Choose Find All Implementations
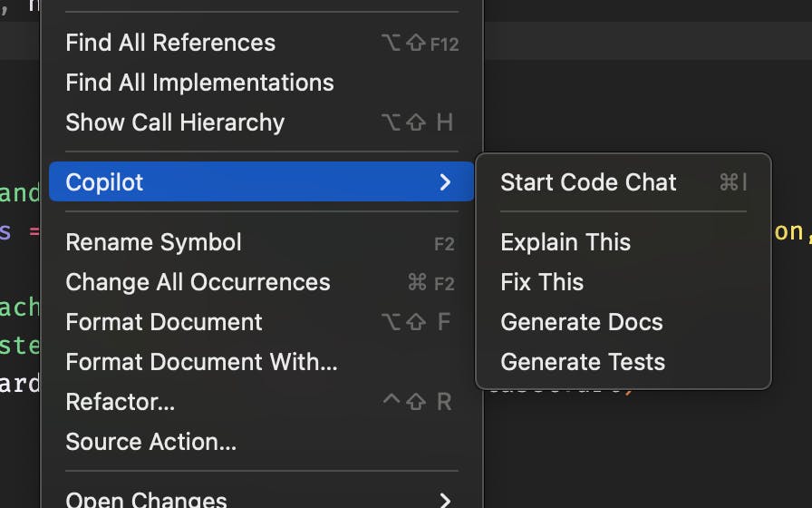The image size is (812, 508). tap(262, 83)
